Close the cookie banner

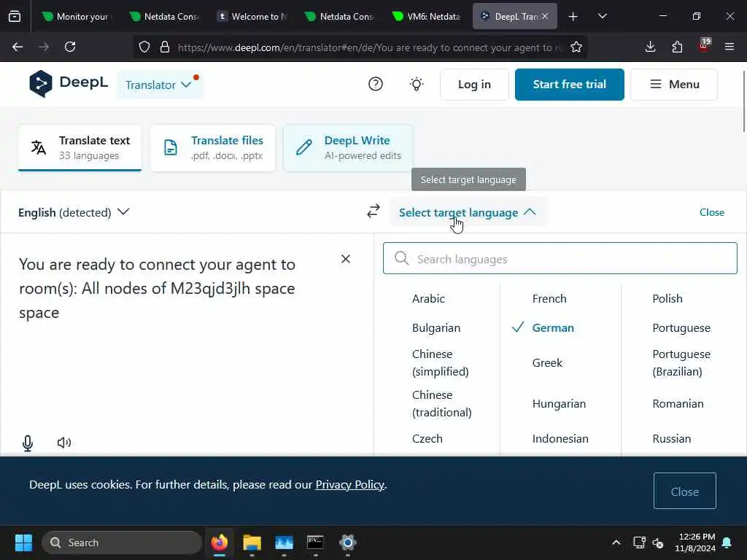(684, 491)
